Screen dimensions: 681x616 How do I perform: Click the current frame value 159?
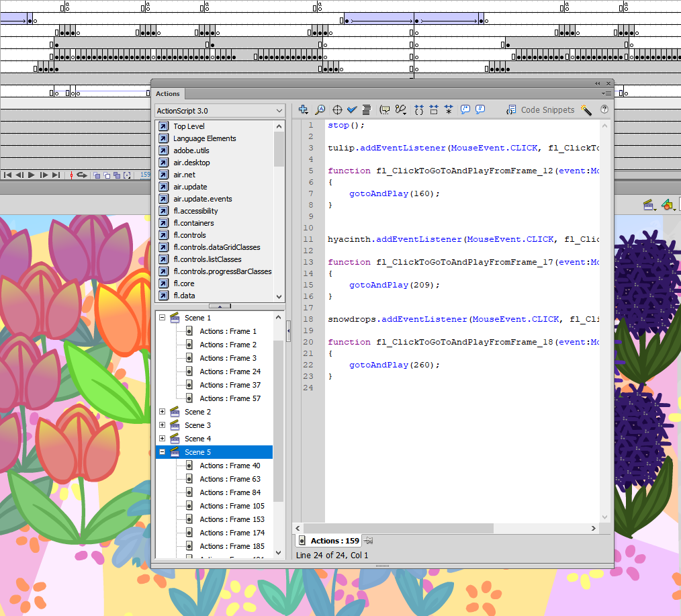click(145, 175)
